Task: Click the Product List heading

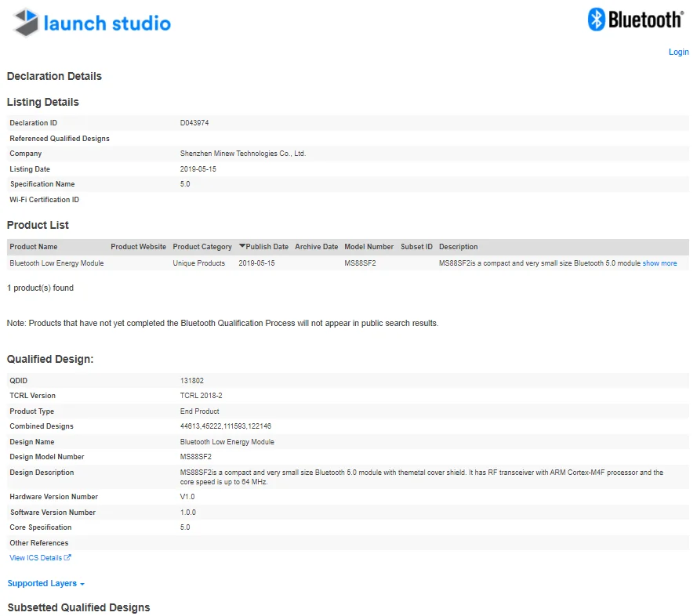Action: (x=38, y=226)
